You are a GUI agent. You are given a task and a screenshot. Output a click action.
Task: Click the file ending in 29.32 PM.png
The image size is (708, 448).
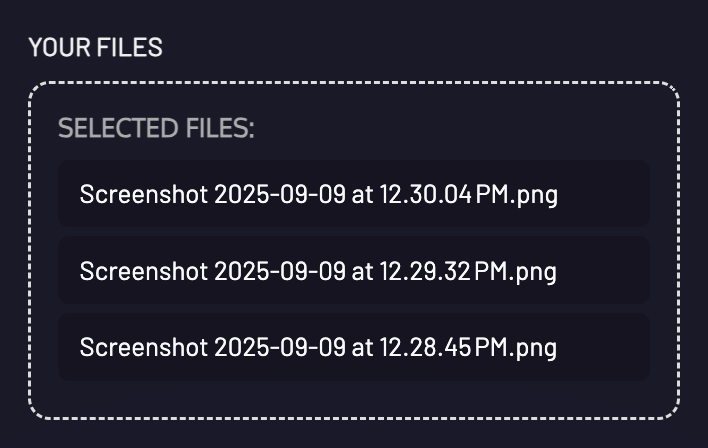tap(318, 271)
